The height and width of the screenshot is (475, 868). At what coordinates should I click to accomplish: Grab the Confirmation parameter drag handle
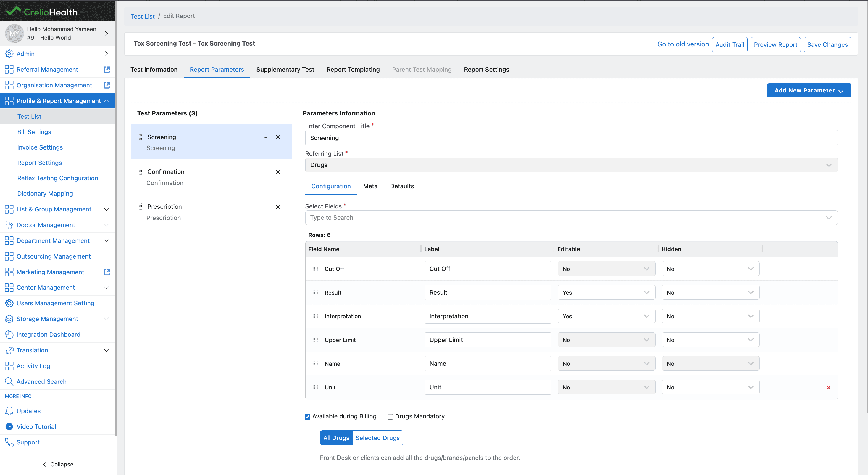pyautogui.click(x=141, y=172)
